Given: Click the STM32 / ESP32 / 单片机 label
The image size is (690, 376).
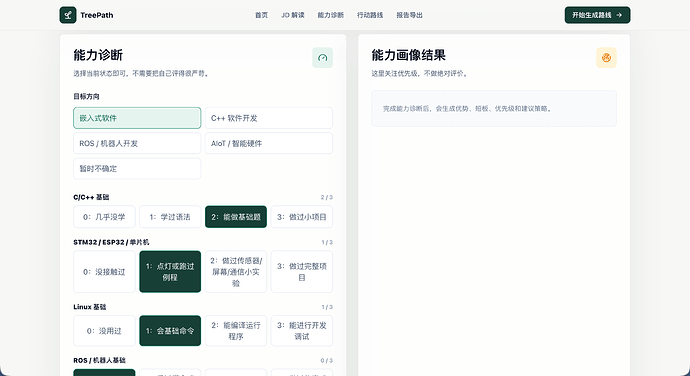Looking at the screenshot, I should [111, 242].
